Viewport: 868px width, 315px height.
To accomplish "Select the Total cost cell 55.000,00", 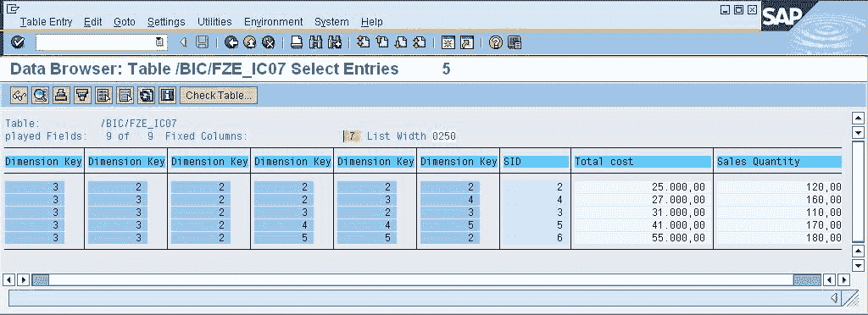I will (x=641, y=238).
